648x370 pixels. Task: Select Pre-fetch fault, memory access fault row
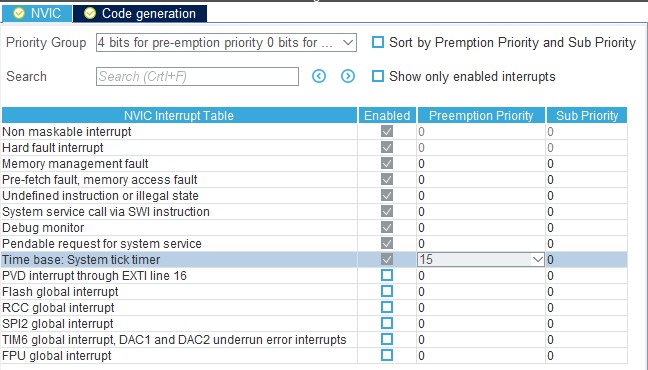314,180
